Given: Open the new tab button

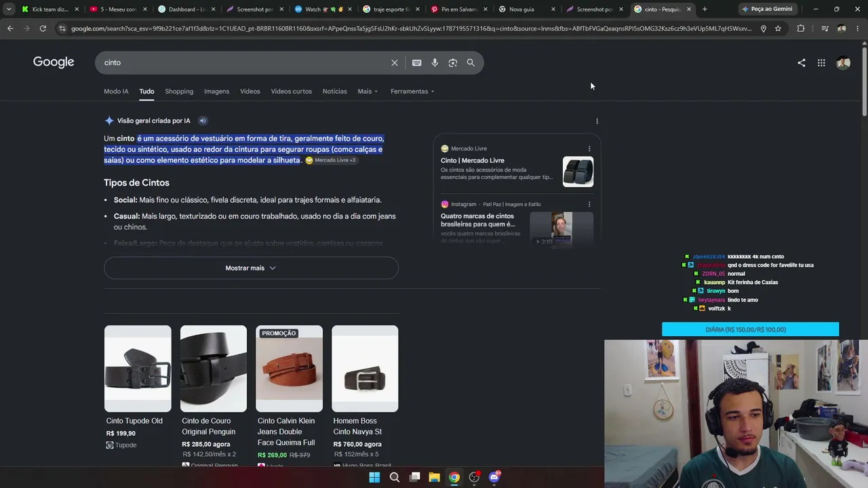Looking at the screenshot, I should tap(705, 9).
